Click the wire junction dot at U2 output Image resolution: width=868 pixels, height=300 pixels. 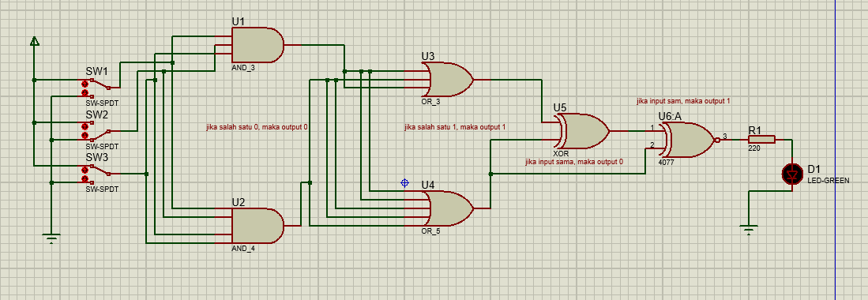point(310,182)
